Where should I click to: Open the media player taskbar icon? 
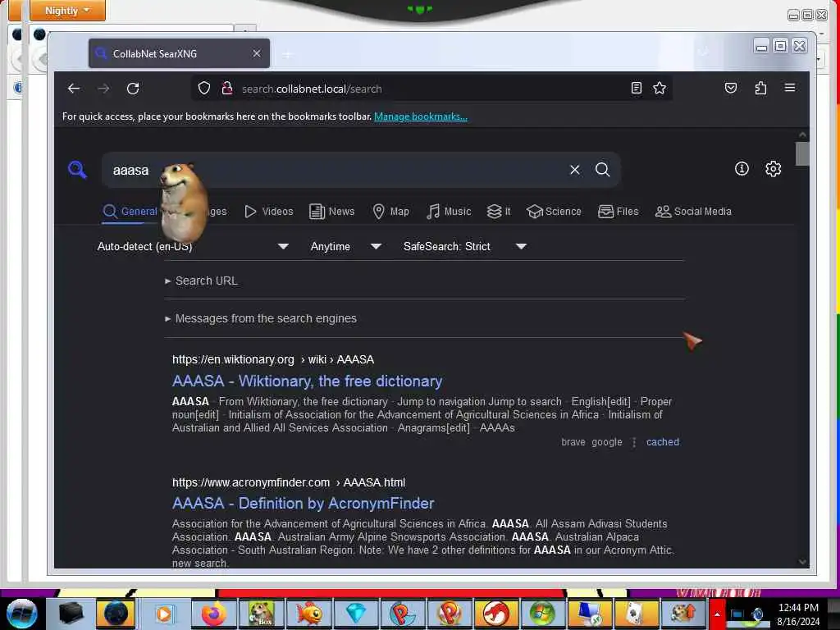point(164,613)
